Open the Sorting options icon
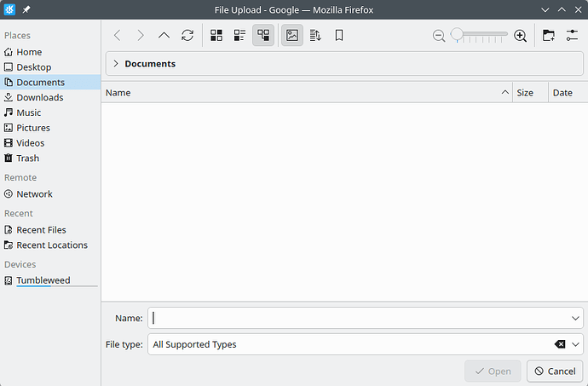 point(315,36)
